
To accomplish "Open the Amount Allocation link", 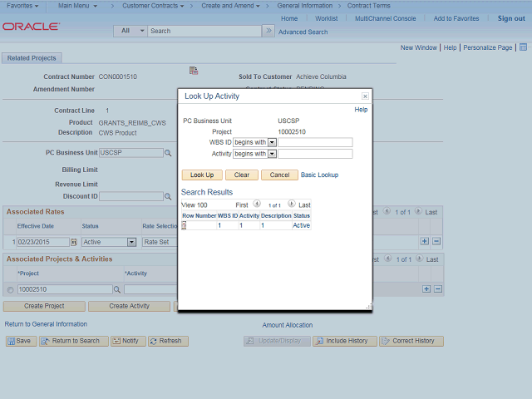I will pyautogui.click(x=288, y=325).
